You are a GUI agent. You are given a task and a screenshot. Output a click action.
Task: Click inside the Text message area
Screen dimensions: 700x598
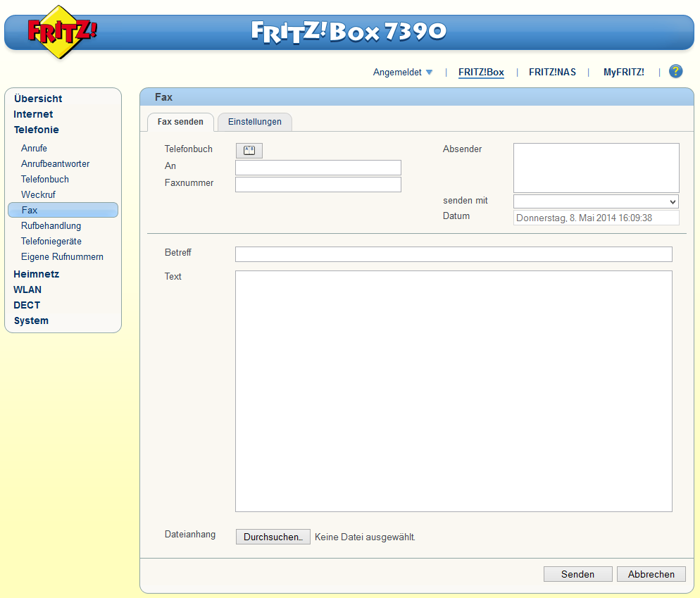(454, 391)
